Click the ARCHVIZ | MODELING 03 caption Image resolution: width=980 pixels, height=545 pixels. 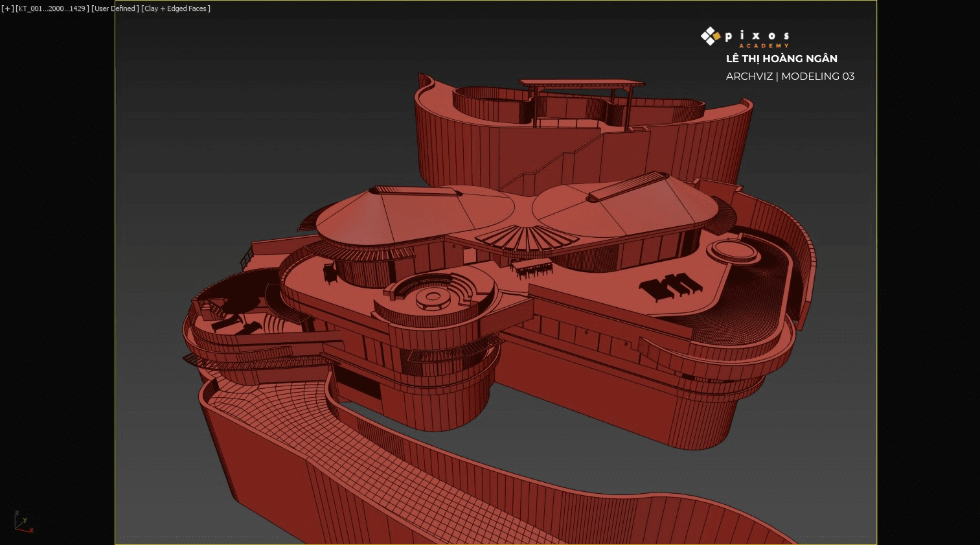pos(790,76)
